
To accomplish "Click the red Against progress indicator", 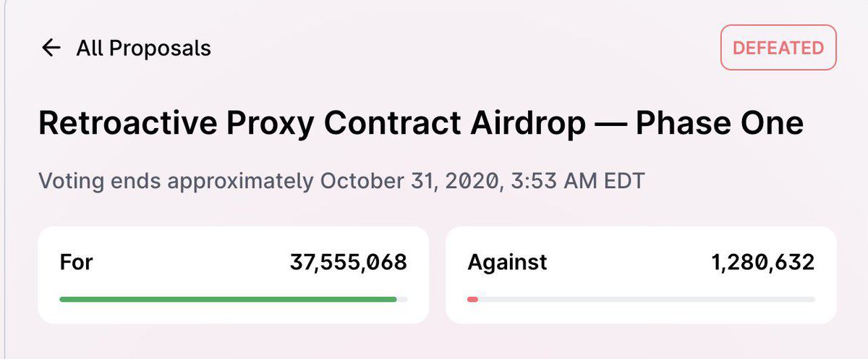I will pos(472,299).
